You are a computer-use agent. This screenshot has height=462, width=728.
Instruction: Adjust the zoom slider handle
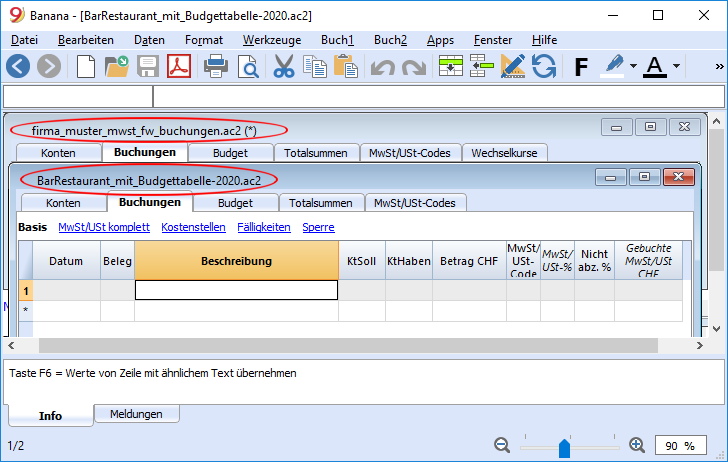pos(564,449)
